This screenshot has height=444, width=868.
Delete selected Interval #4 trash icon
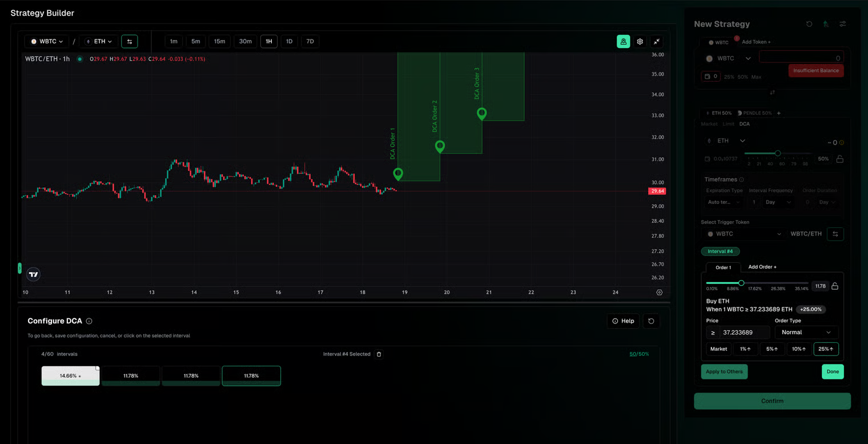(379, 354)
